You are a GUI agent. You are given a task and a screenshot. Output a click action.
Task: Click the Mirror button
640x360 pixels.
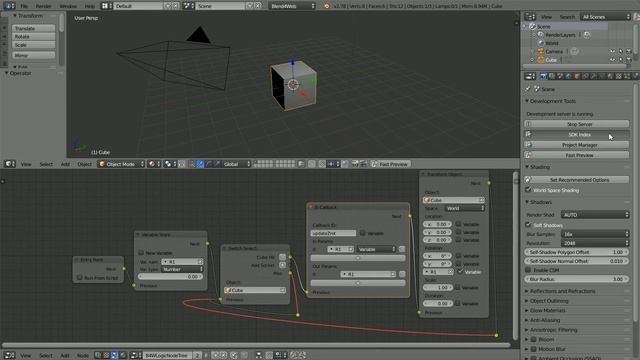(x=33, y=55)
